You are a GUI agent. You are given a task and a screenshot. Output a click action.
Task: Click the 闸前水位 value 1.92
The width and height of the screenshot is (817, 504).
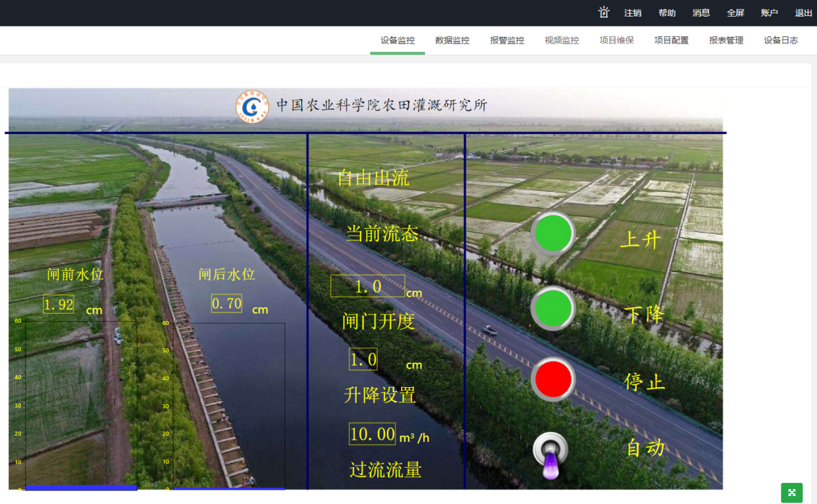59,304
